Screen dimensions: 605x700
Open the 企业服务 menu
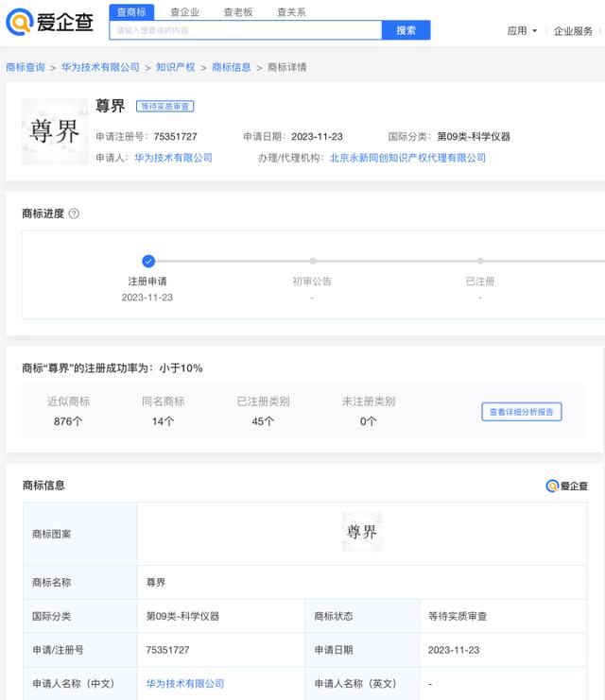pos(573,31)
